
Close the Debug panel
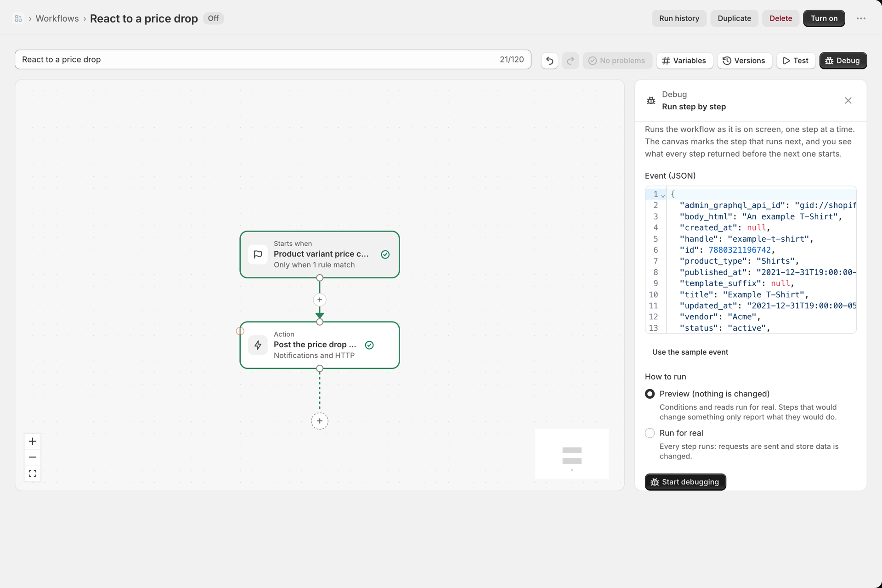pyautogui.click(x=848, y=101)
